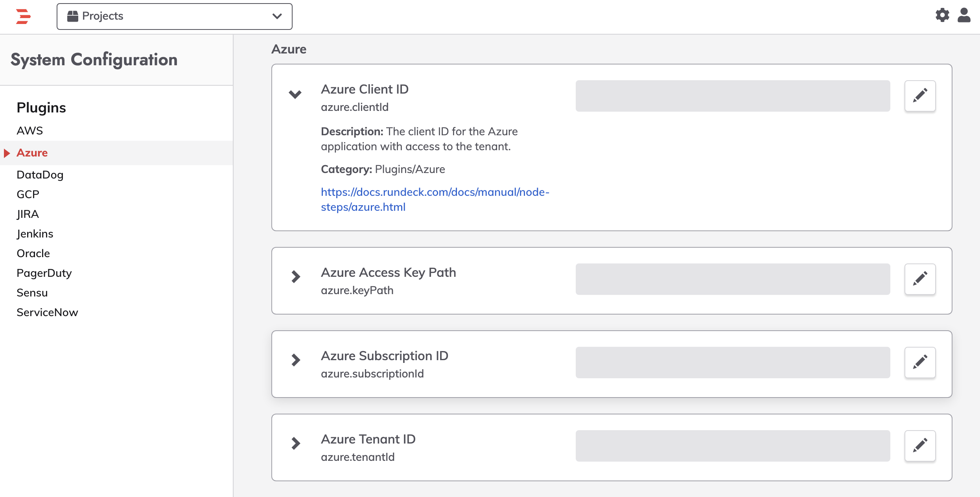Click the Azure Tenant ID value field

click(x=733, y=446)
